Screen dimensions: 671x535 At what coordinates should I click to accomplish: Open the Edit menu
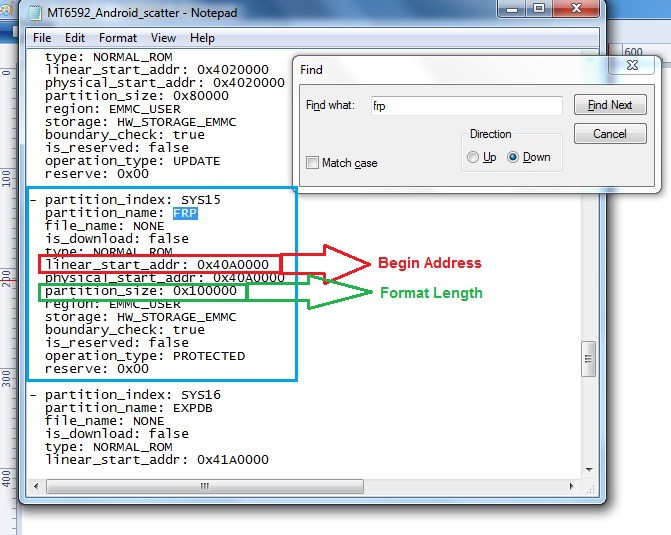(x=75, y=38)
